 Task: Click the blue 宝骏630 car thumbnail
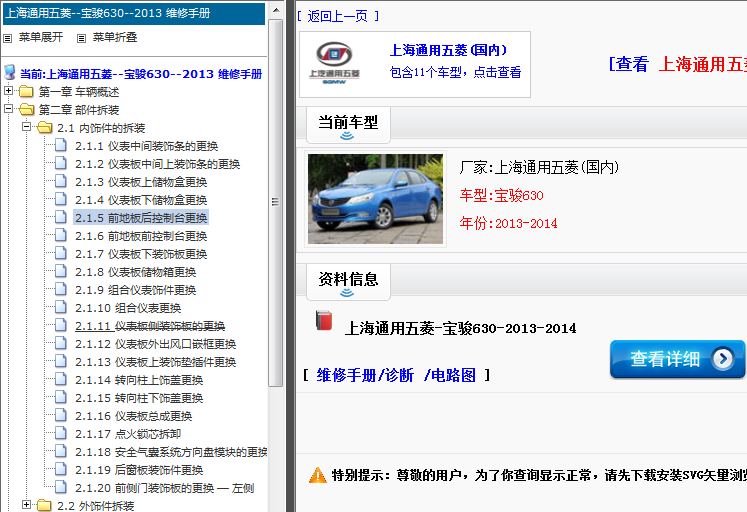pyautogui.click(x=375, y=199)
